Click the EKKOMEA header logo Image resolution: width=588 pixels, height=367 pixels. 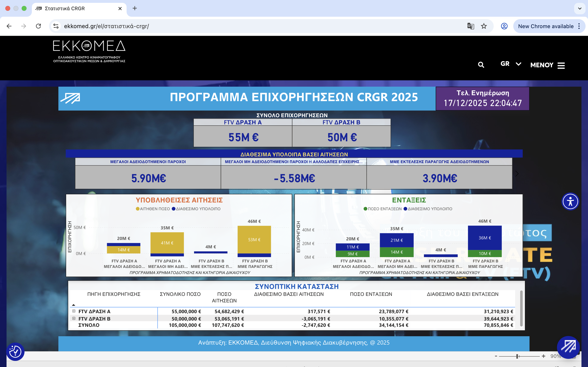pos(89,51)
